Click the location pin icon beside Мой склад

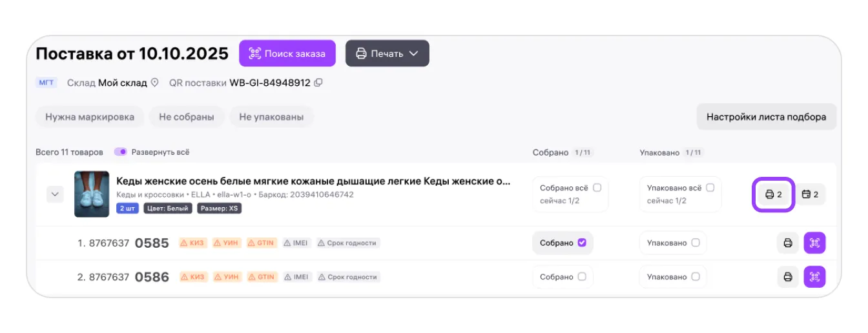[x=154, y=83]
